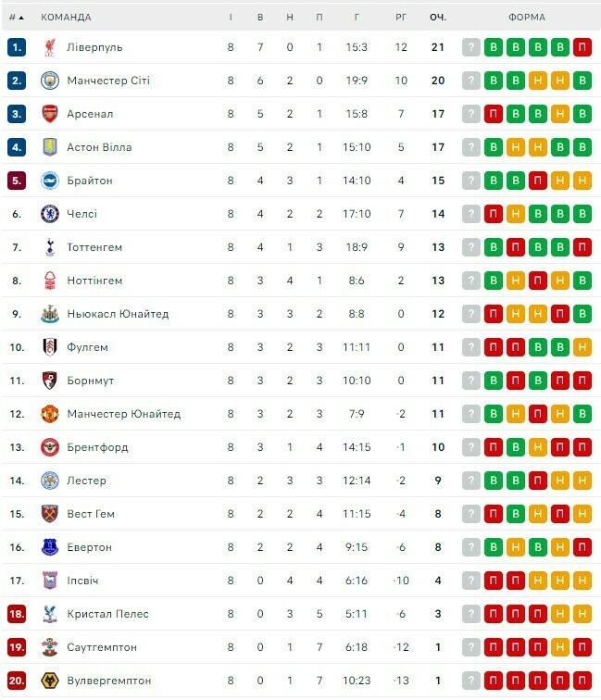Sort table by КОМАНДА column header

point(66,17)
